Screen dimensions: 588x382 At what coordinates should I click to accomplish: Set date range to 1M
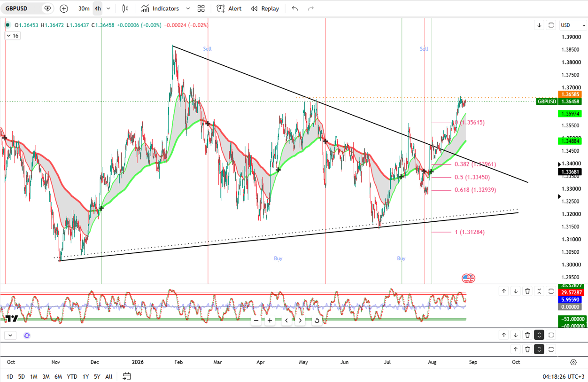pyautogui.click(x=34, y=376)
